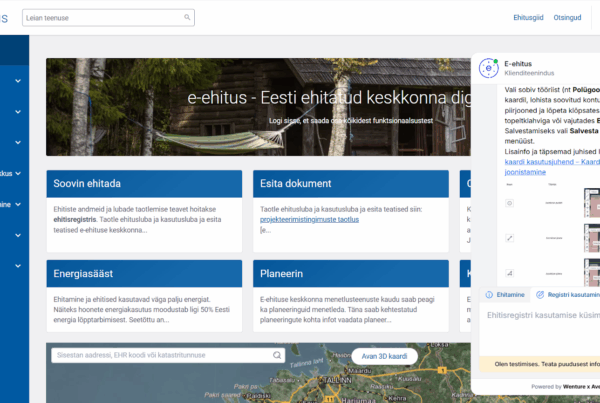Click the line tool icon in chat guide image
The image size is (600, 403).
(509, 238)
